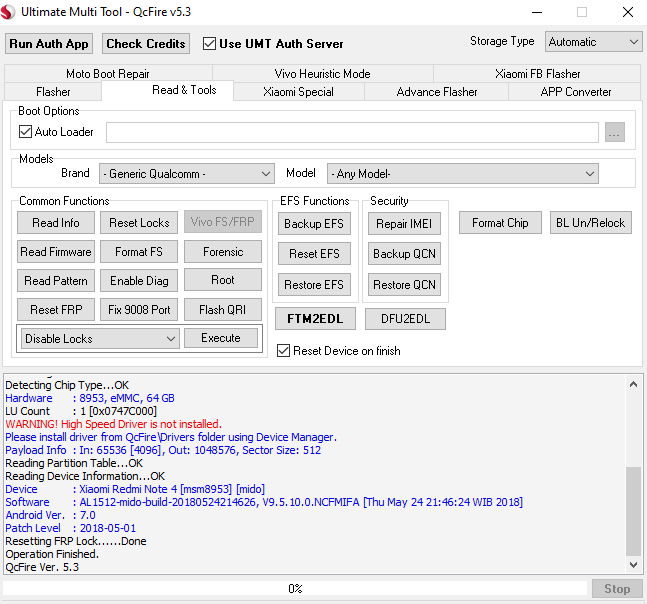
Task: Toggle the Auto Loader checkbox
Action: (25, 132)
